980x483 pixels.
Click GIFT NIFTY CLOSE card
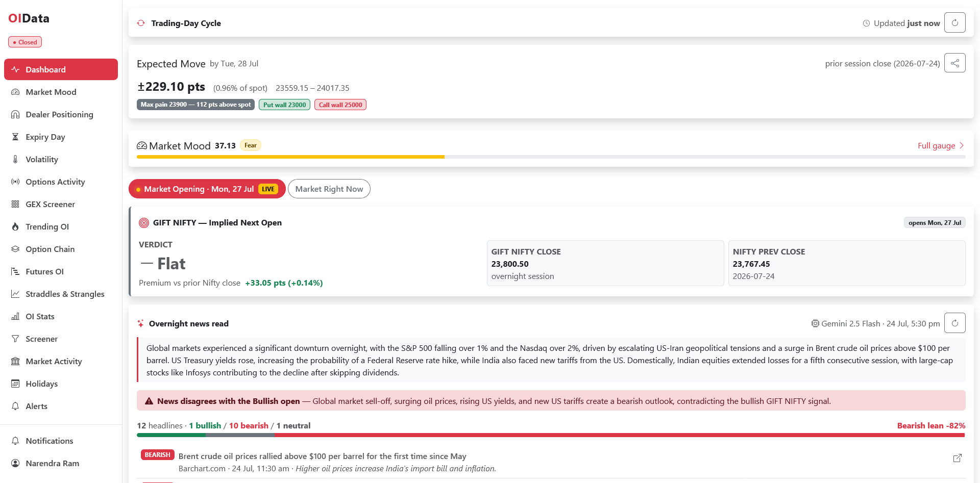pyautogui.click(x=605, y=263)
